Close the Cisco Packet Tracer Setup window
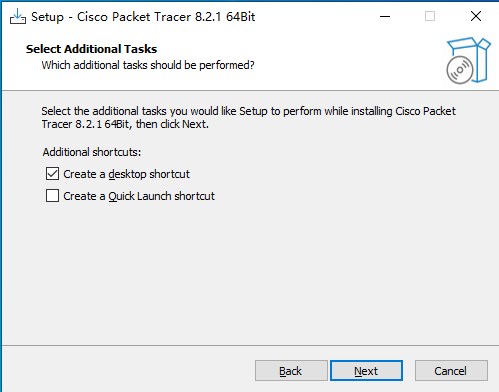The image size is (499, 392). coord(476,16)
